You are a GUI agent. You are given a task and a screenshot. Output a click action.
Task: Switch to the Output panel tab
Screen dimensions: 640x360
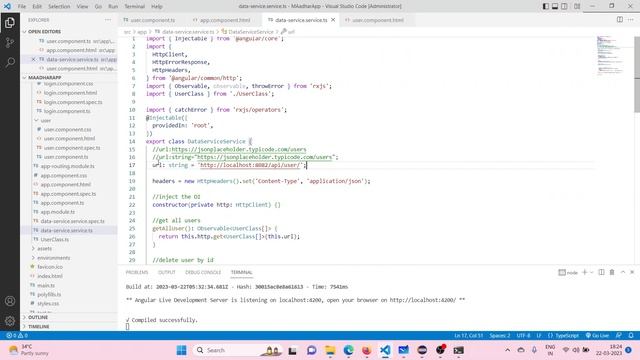[167, 272]
